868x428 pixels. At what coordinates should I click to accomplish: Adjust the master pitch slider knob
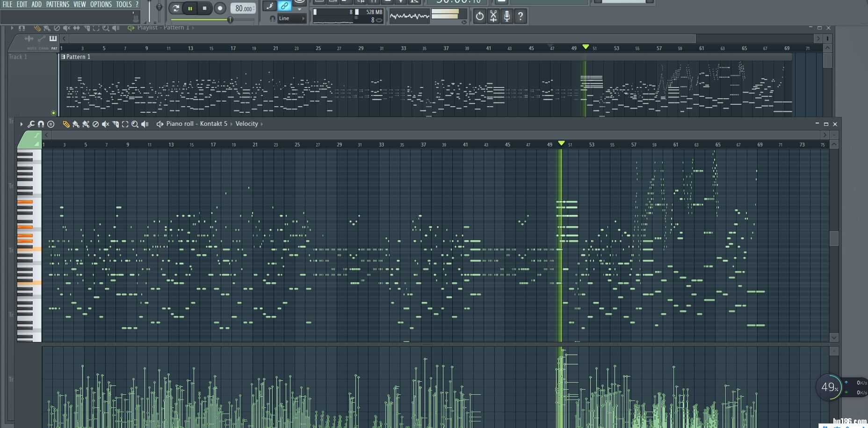(159, 7)
